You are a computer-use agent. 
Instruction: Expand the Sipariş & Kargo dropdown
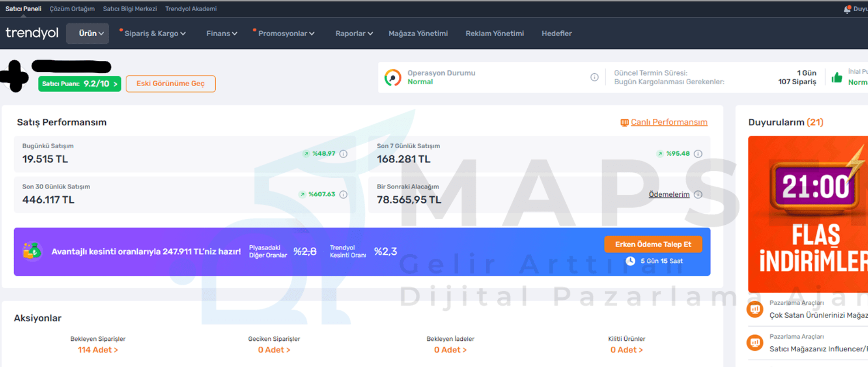(155, 34)
